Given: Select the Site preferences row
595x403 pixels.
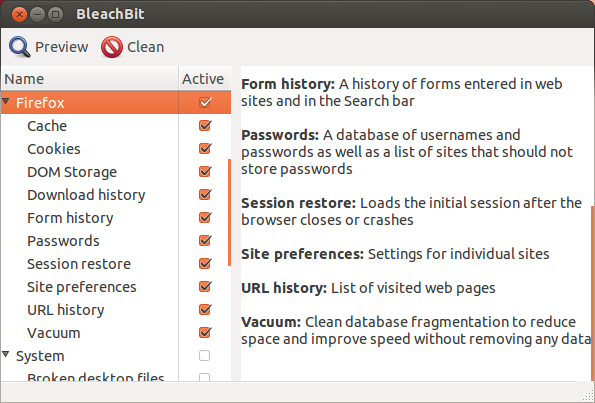Looking at the screenshot, I should [116, 287].
